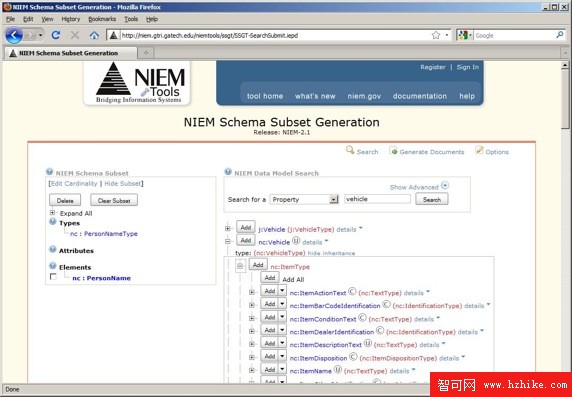Toggle the Show Advanced arrow button
The height and width of the screenshot is (397, 572).
point(444,185)
